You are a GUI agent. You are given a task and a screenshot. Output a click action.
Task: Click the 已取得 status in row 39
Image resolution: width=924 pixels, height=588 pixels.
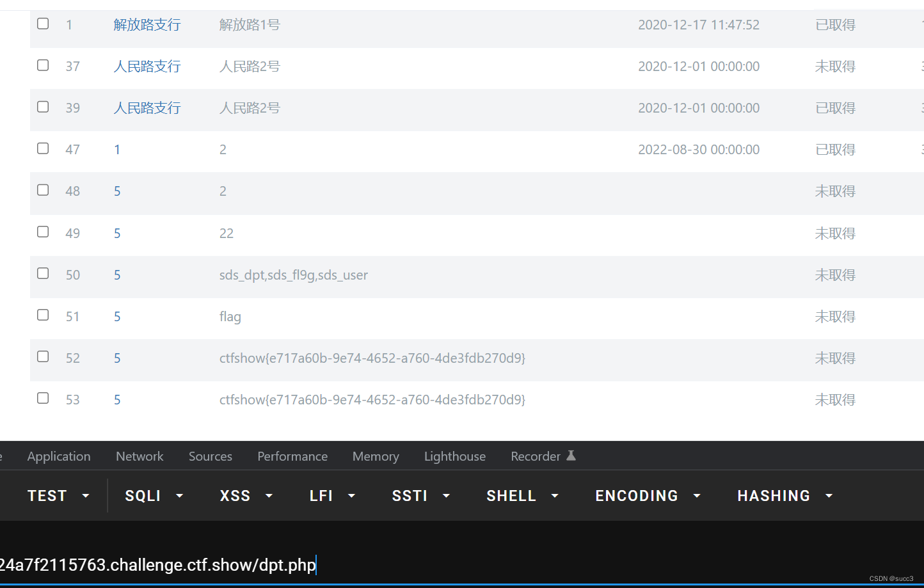[835, 108]
